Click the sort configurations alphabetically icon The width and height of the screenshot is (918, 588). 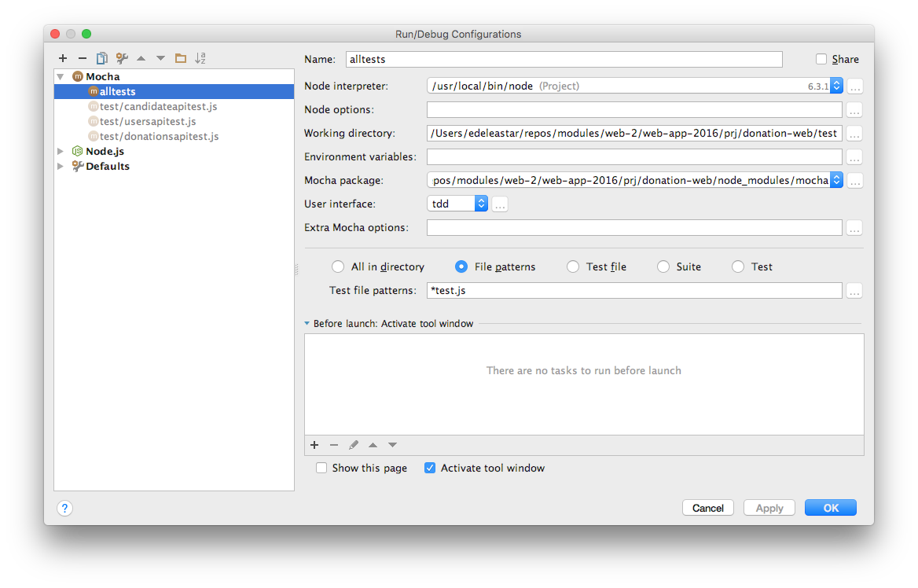[200, 58]
